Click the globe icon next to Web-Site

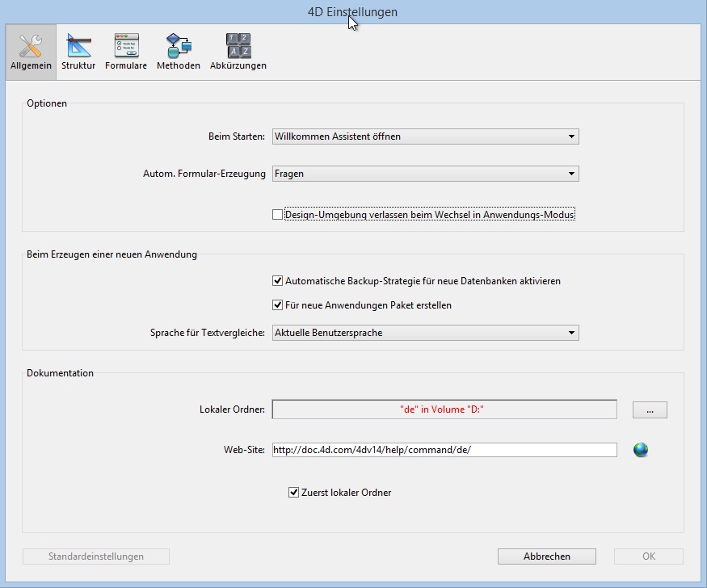coord(641,450)
